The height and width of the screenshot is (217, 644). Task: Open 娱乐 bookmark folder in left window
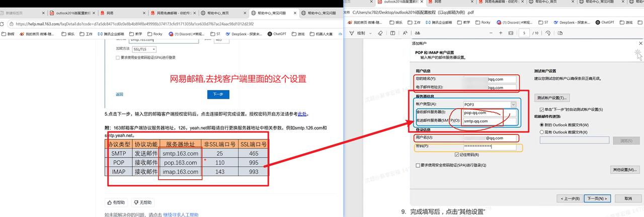(67, 34)
